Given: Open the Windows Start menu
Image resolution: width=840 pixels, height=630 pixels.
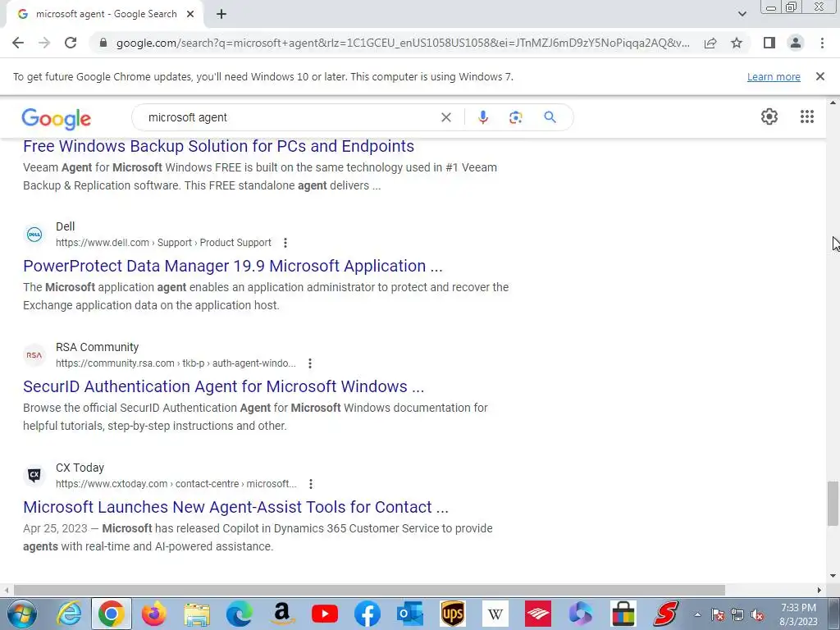Looking at the screenshot, I should click(x=22, y=614).
